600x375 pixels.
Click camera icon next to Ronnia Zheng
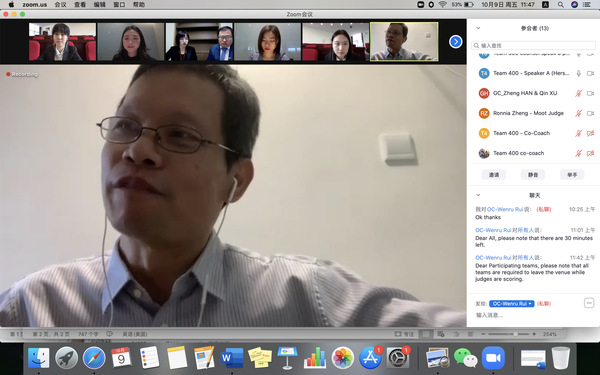[590, 113]
